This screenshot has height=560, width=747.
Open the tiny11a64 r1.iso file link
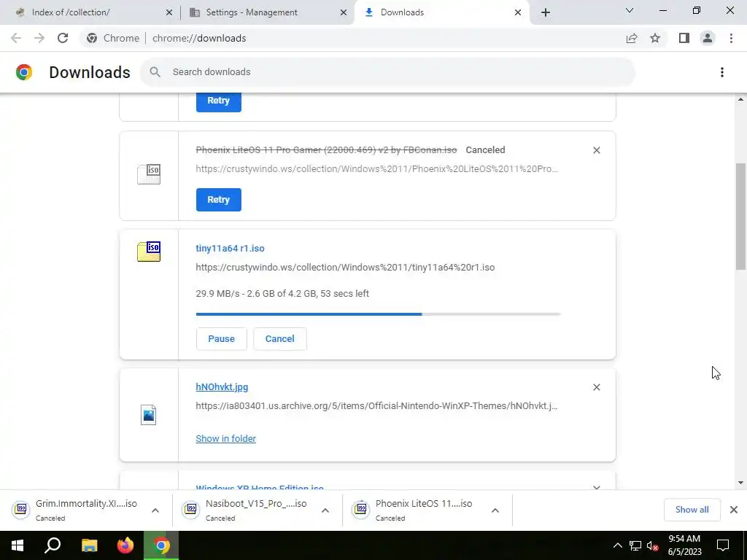(x=230, y=248)
